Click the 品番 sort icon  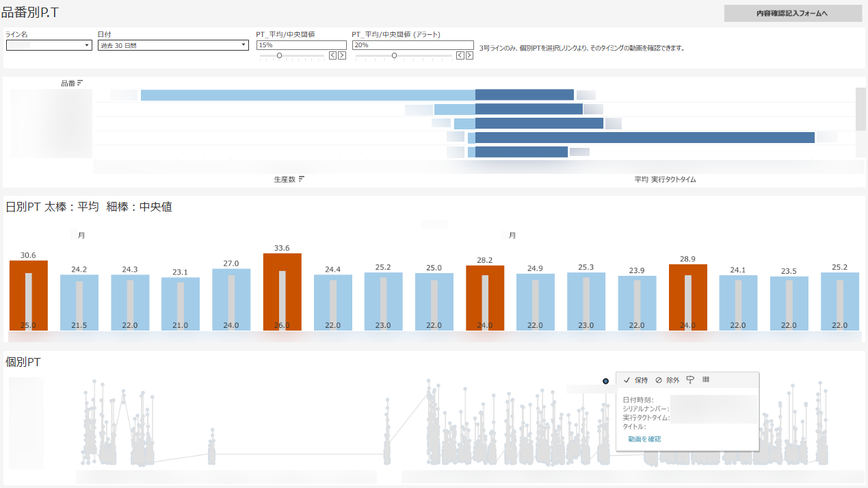pos(80,83)
